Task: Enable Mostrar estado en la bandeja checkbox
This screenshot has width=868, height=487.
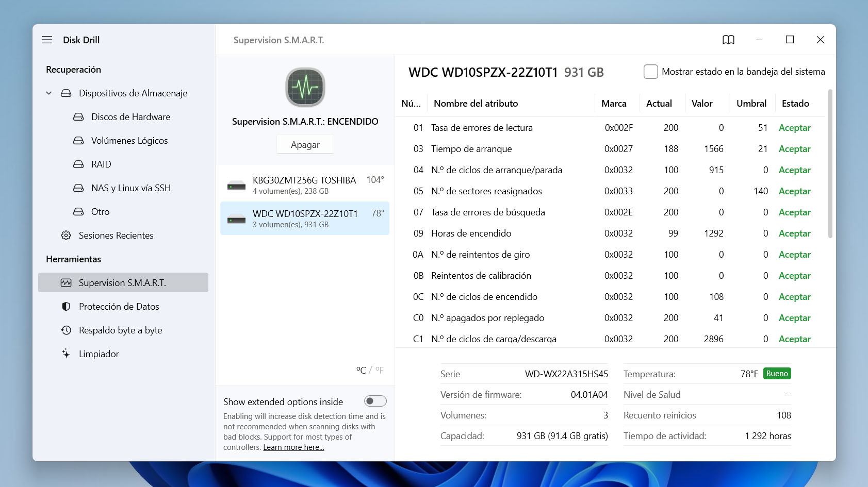Action: click(x=650, y=72)
